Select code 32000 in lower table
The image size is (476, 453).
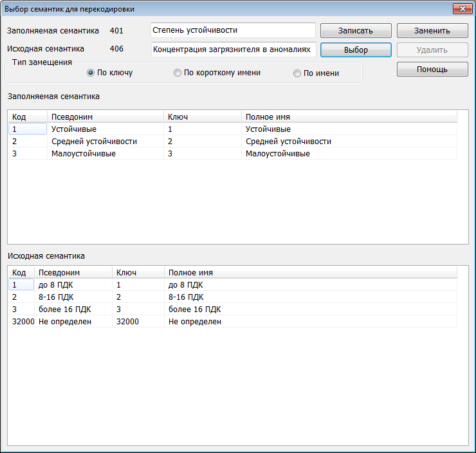[x=23, y=322]
